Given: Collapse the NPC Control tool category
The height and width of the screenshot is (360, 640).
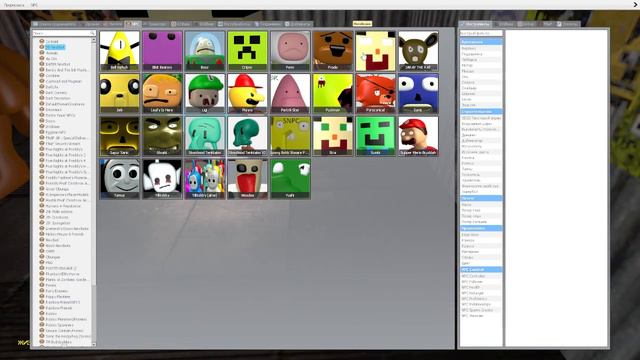Looking at the screenshot, I should click(x=481, y=270).
